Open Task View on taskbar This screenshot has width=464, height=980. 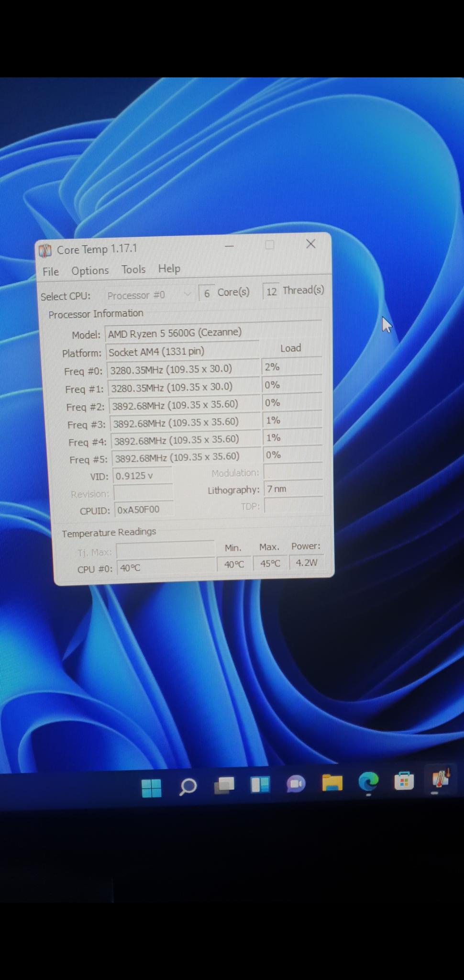point(224,785)
